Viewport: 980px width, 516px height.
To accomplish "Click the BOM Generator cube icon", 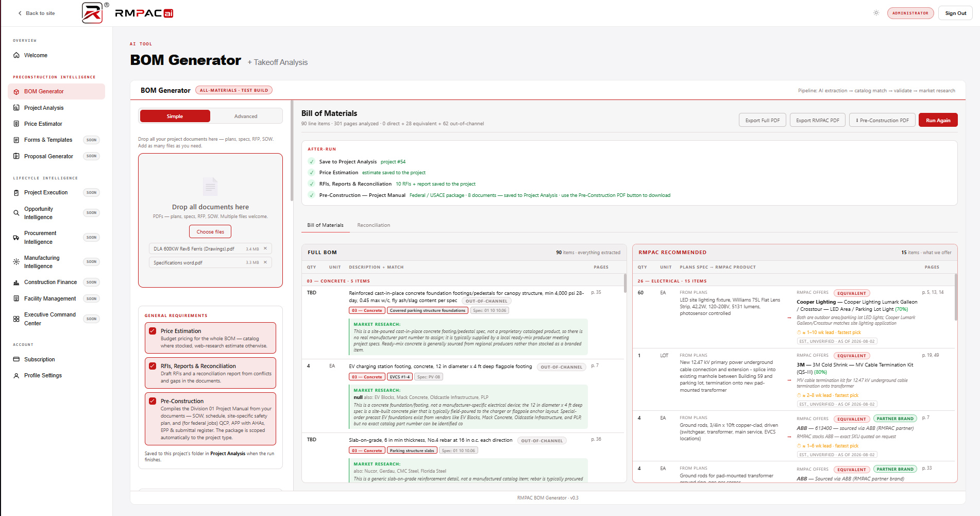I will pos(16,92).
